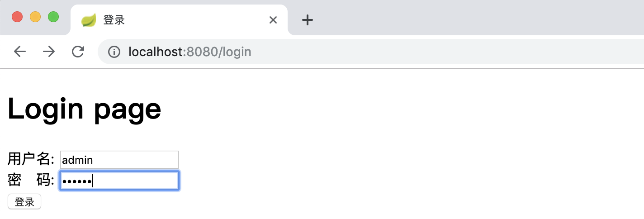
Task: Click the browser forward arrow
Action: pos(49,52)
